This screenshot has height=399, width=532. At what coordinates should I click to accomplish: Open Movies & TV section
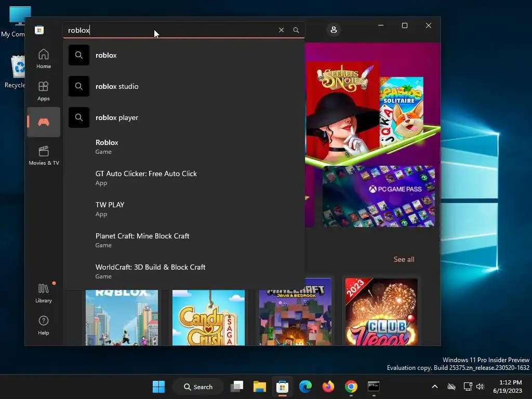[x=44, y=155]
